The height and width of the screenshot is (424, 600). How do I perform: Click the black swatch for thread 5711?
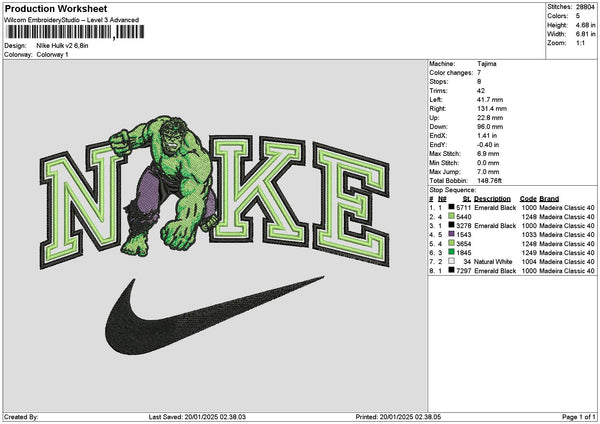point(452,207)
